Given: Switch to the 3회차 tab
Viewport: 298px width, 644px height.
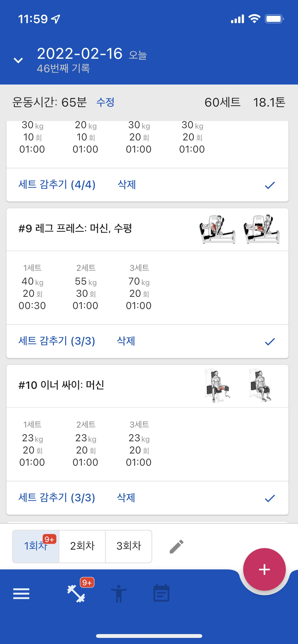Looking at the screenshot, I should 129,546.
